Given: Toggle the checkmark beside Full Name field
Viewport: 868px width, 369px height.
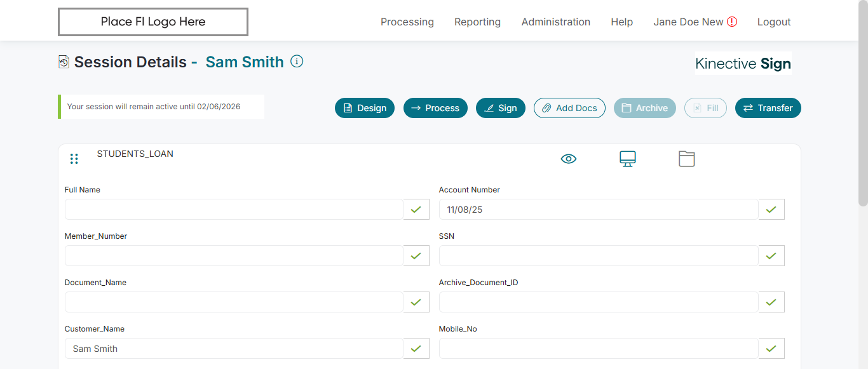Looking at the screenshot, I should coord(416,209).
